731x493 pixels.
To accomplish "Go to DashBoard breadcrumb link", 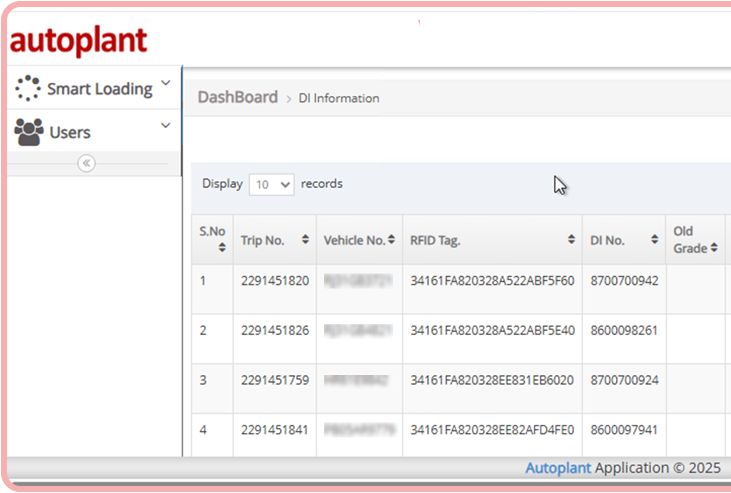I will coord(237,97).
